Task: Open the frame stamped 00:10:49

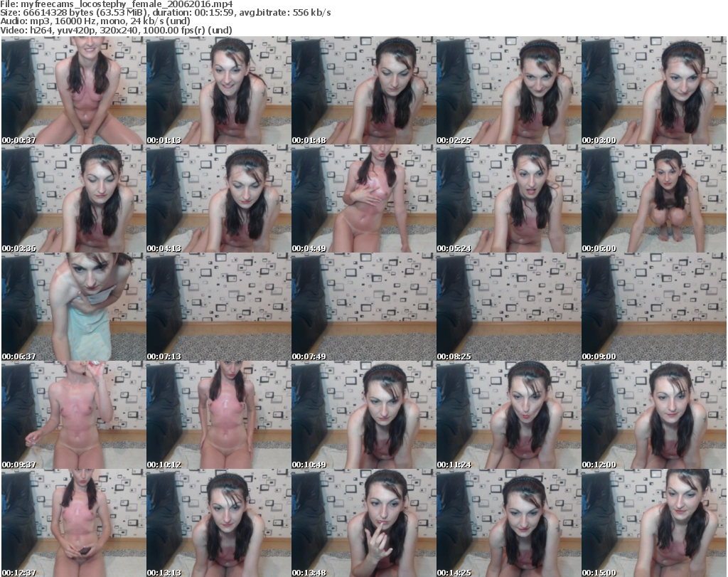Action: pos(363,415)
